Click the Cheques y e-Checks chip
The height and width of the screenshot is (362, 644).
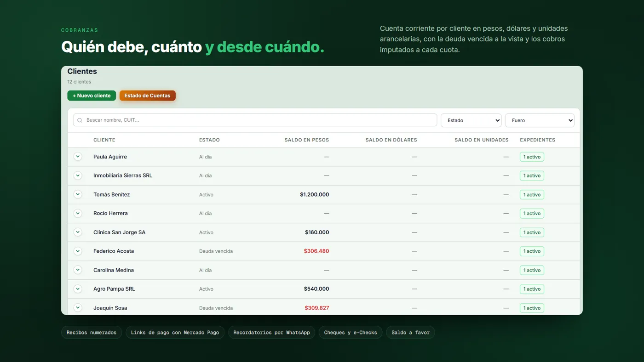(351, 333)
